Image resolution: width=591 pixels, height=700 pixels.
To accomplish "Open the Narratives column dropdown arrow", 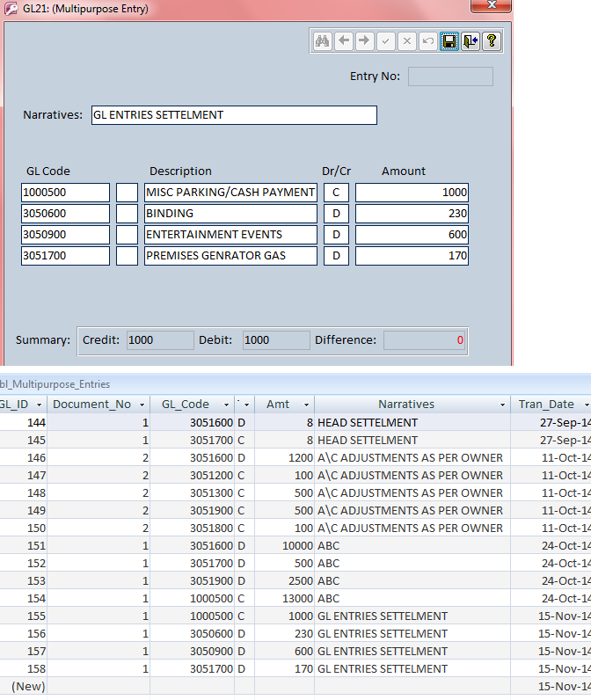I will pos(500,405).
